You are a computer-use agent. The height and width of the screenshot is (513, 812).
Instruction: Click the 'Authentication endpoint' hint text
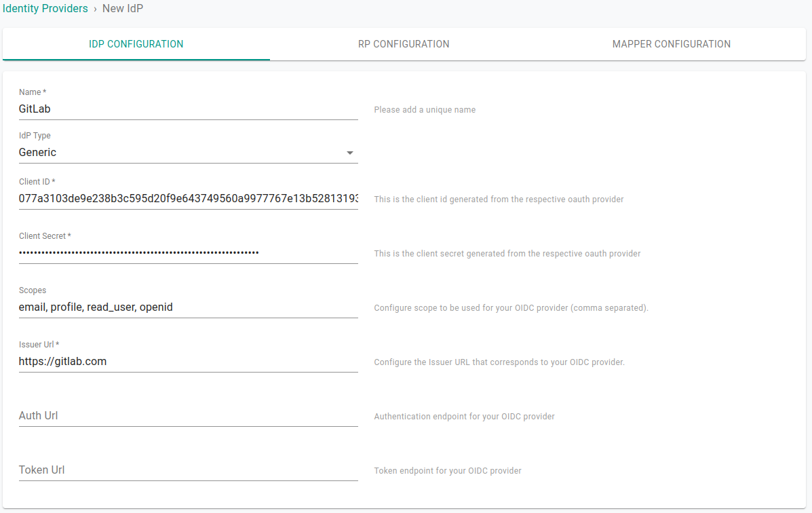(x=464, y=417)
